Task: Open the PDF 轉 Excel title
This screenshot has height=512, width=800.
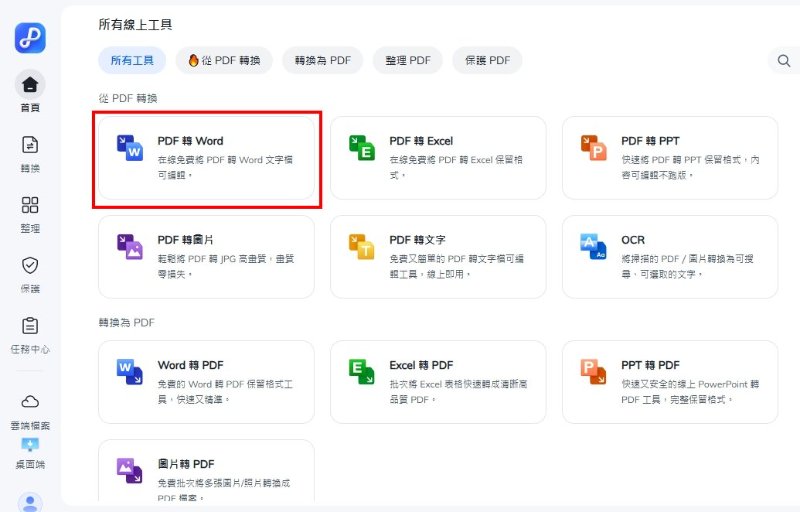Action: click(421, 141)
